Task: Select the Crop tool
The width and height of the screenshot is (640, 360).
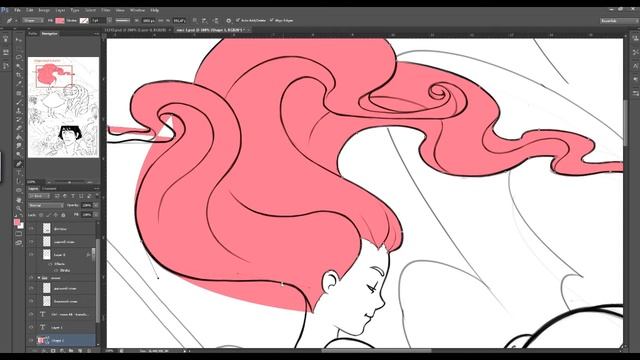Action: pyautogui.click(x=19, y=75)
